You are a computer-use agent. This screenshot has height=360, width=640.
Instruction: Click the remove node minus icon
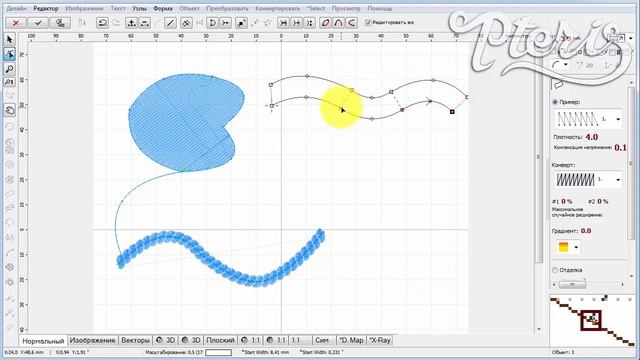(x=144, y=23)
